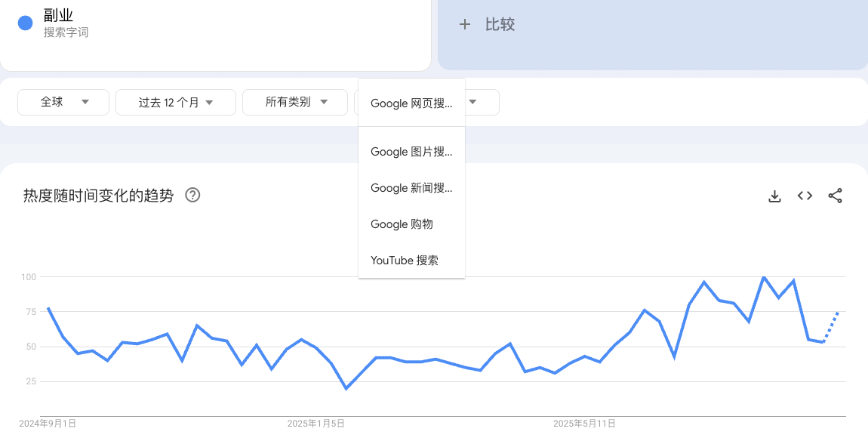Edit the 副业 search term

click(59, 16)
